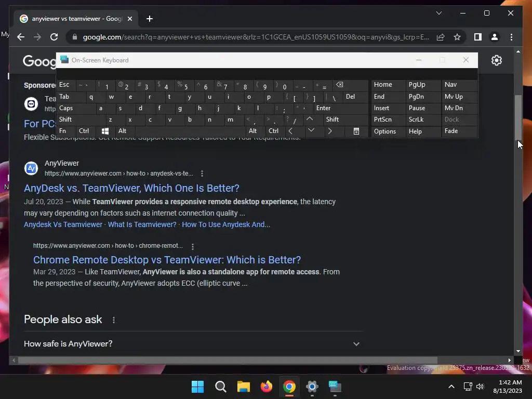Expand 'How safe is AnyViewer?' question
This screenshot has width=532, height=399.
193,344
